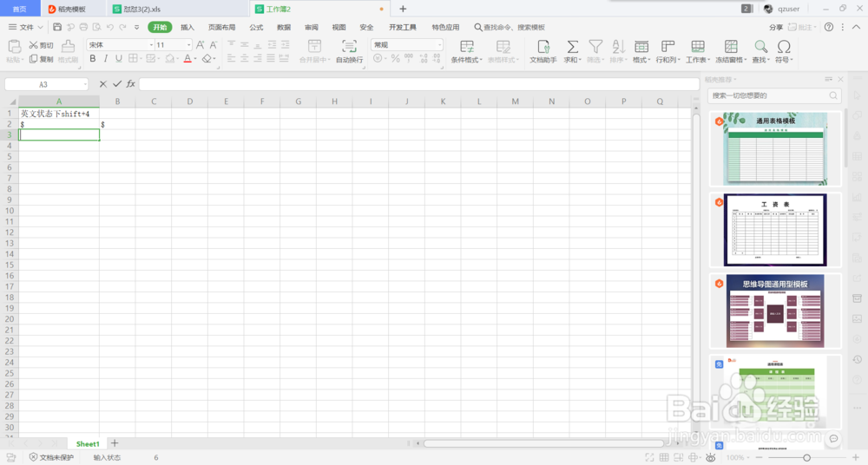Image resolution: width=868 pixels, height=465 pixels.
Task: Toggle bold formatting
Action: [x=93, y=59]
